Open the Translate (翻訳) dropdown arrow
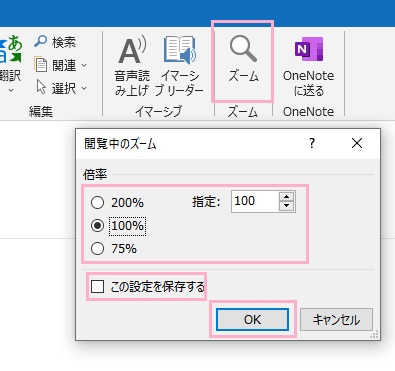Screen dimensions: 395x371 tap(11, 90)
